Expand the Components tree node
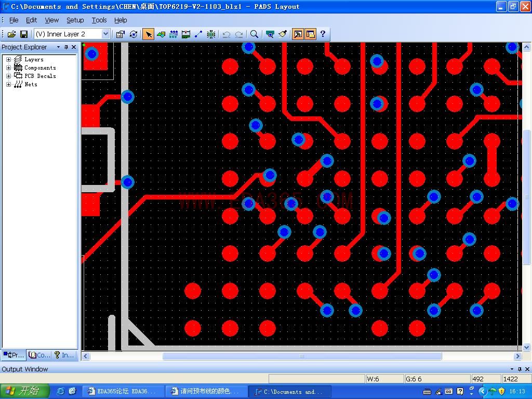The width and height of the screenshot is (532, 399). pyautogui.click(x=8, y=68)
